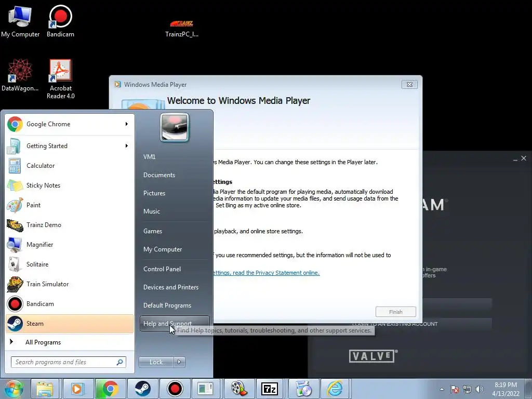Open Pictures from Start menu
The image size is (532, 399).
click(175, 193)
